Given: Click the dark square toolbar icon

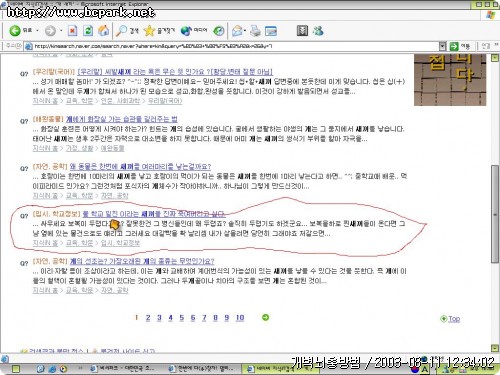Looking at the screenshot, I should 302,31.
